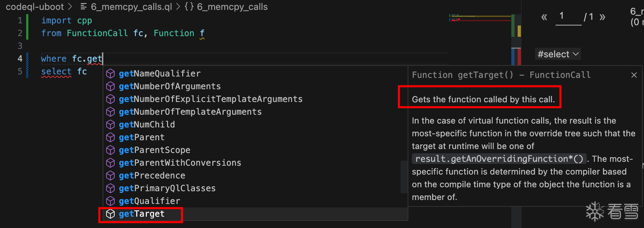This screenshot has height=228, width=644.
Task: Open codeql-uboot breadcrumb folder
Action: click(35, 7)
